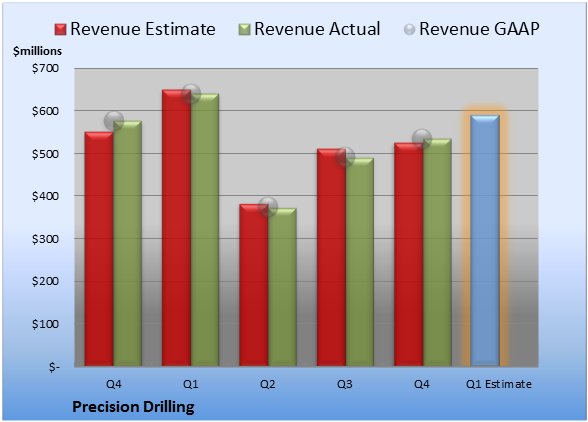Click the 'Q1 Estimate' axis label
The height and width of the screenshot is (422, 588).
point(499,384)
